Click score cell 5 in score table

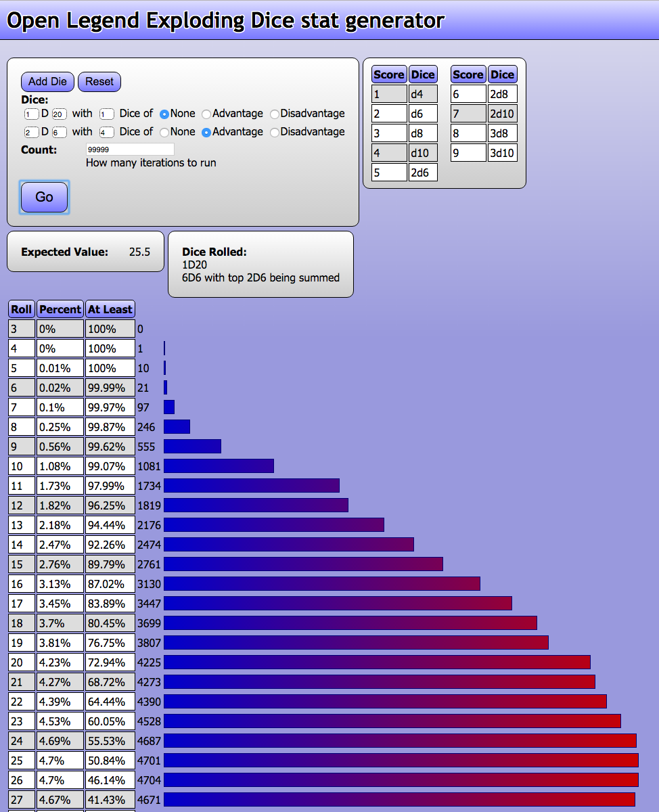coord(389,172)
